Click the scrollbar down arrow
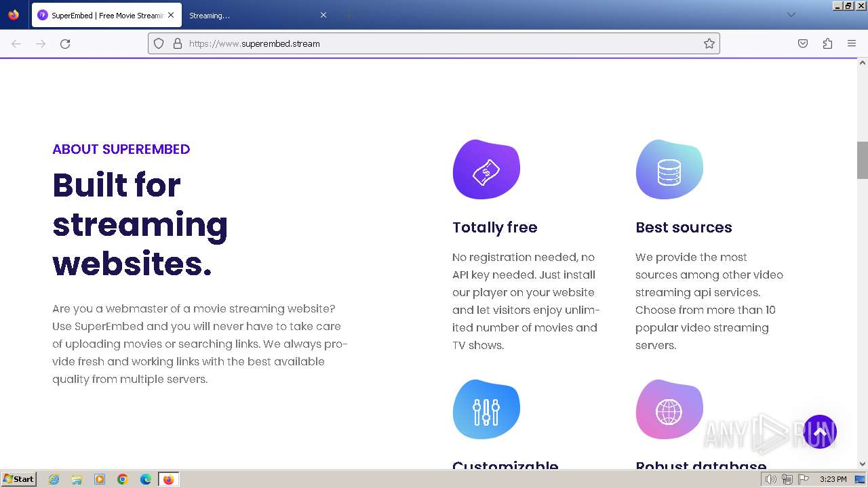Viewport: 868px width, 488px height. pyautogui.click(x=863, y=464)
